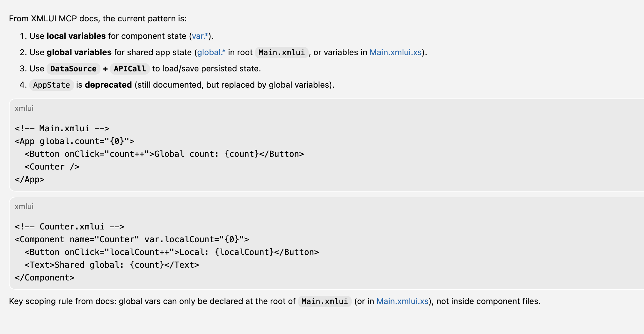The width and height of the screenshot is (644, 334).
Task: Click the bold word "deprecated"
Action: (108, 85)
